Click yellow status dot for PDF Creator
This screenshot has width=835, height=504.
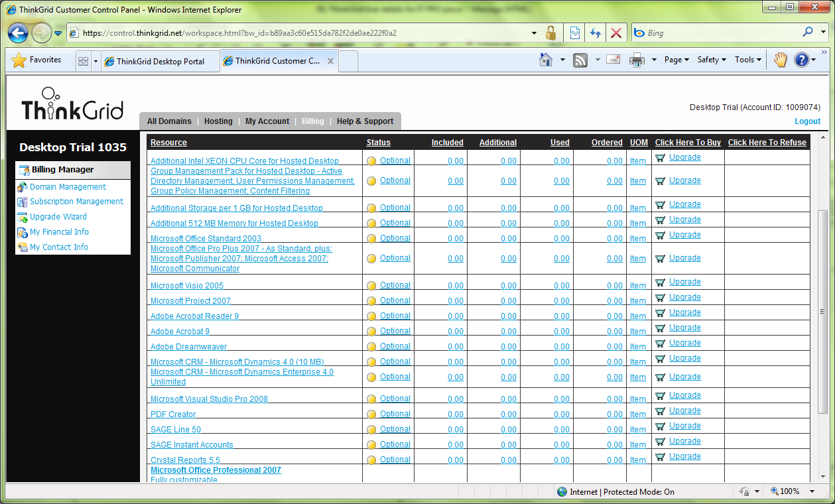click(x=371, y=414)
